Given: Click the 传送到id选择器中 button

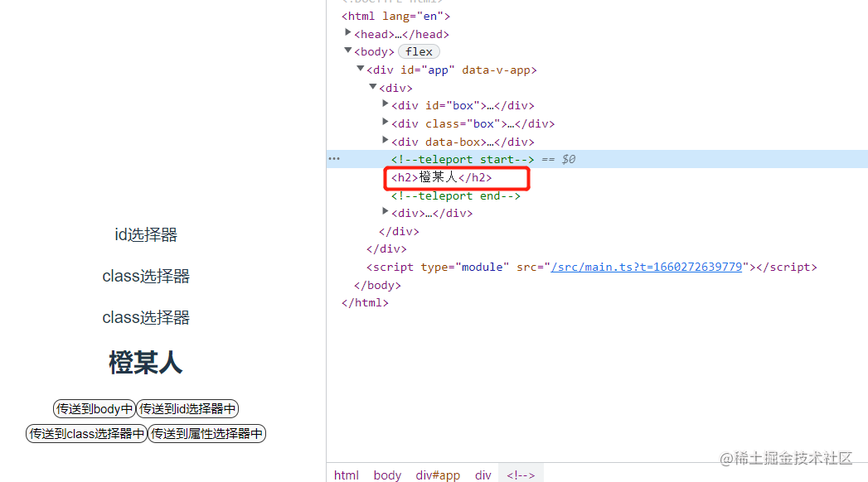Looking at the screenshot, I should [187, 408].
